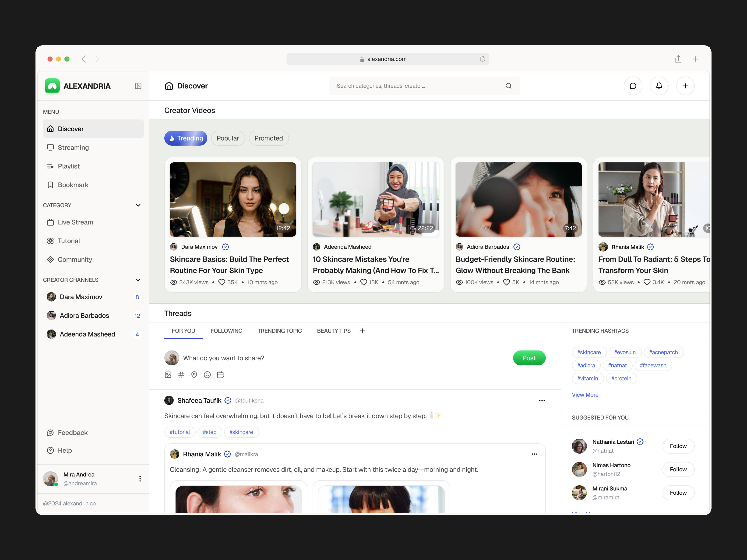Collapse the CATEGORY section
The height and width of the screenshot is (560, 747).
138,205
